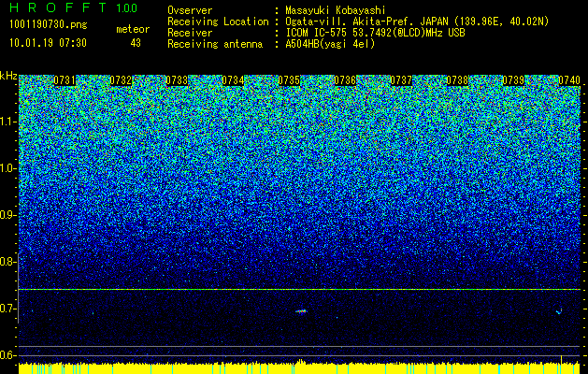Click the 0732 time marker
The height and width of the screenshot is (374, 588).
tap(121, 80)
